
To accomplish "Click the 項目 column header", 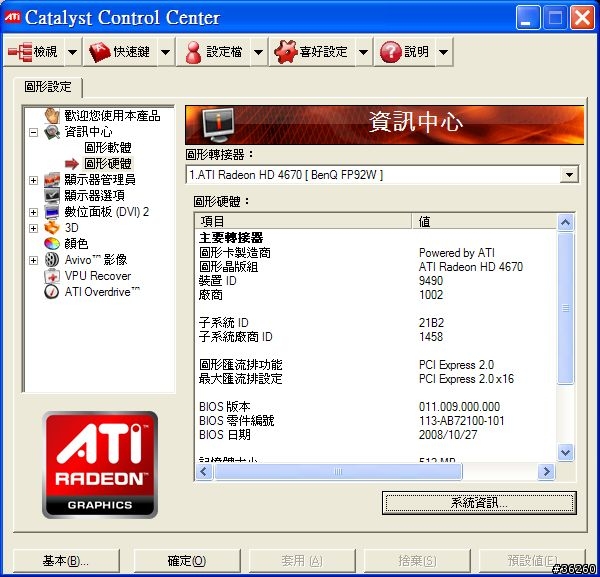I will [x=304, y=221].
